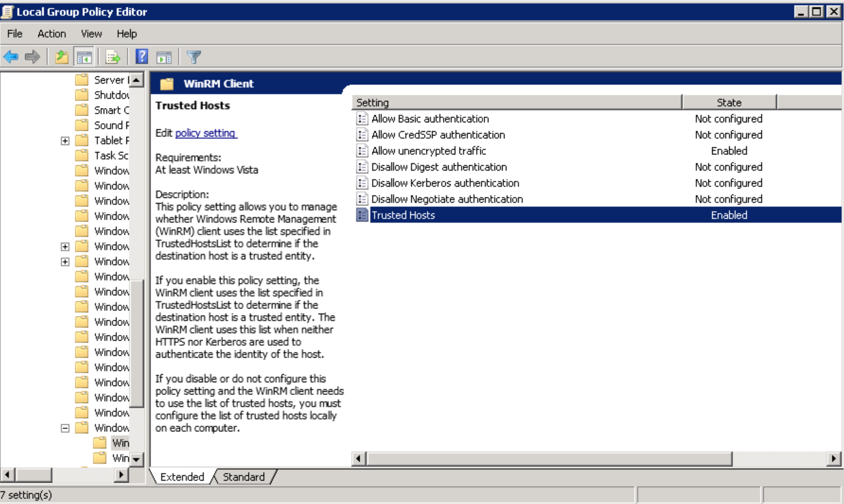This screenshot has width=844, height=504.
Task: Click the policy setting link
Action: click(x=206, y=133)
